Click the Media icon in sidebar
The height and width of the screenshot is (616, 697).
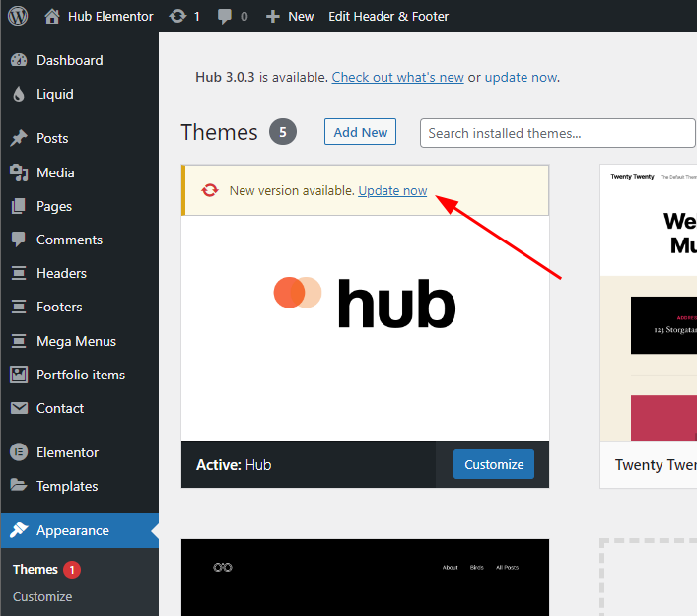click(19, 172)
